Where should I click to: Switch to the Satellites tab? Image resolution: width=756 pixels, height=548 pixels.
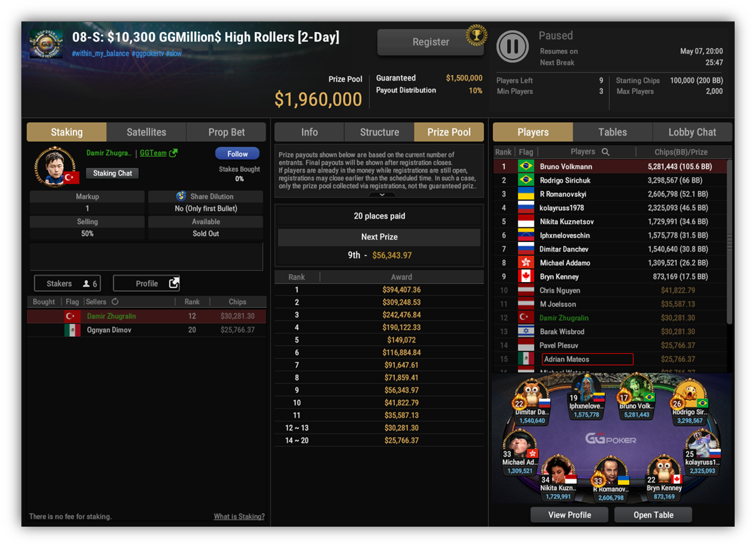click(146, 132)
